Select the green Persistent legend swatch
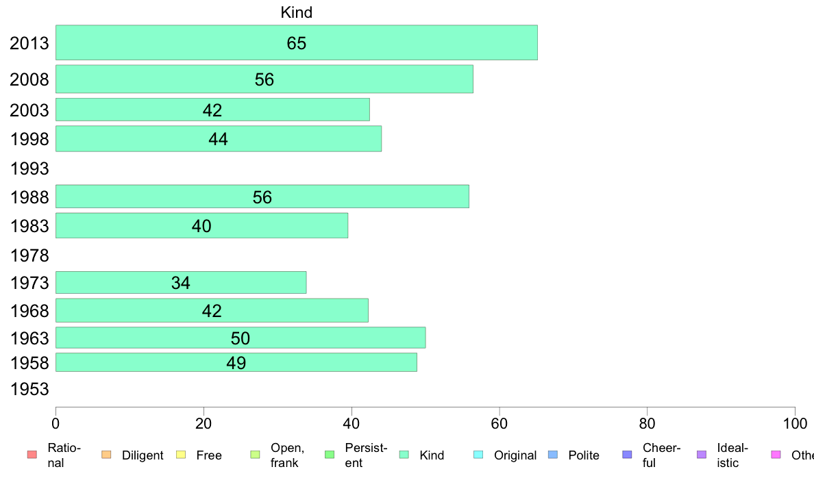The height and width of the screenshot is (504, 814). pos(329,455)
